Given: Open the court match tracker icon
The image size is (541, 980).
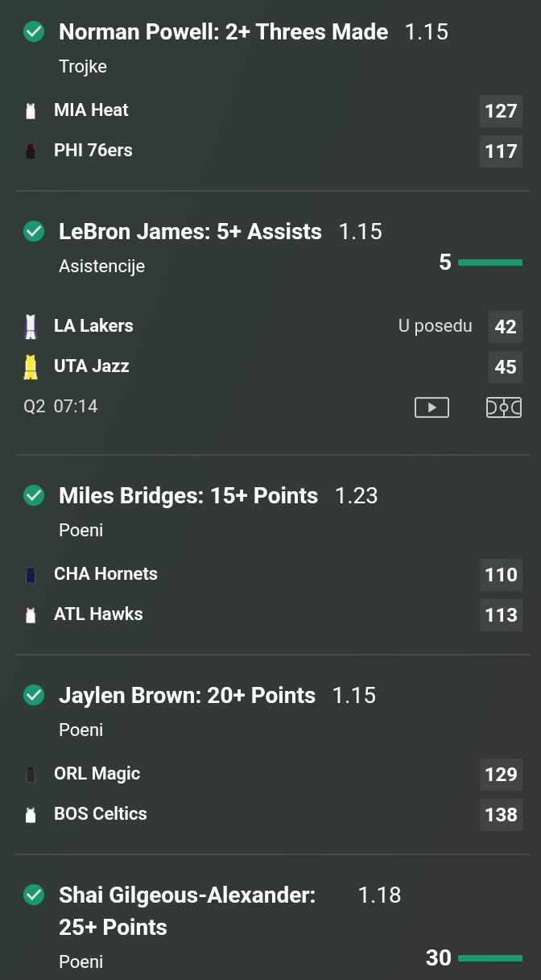Looking at the screenshot, I should pyautogui.click(x=504, y=407).
